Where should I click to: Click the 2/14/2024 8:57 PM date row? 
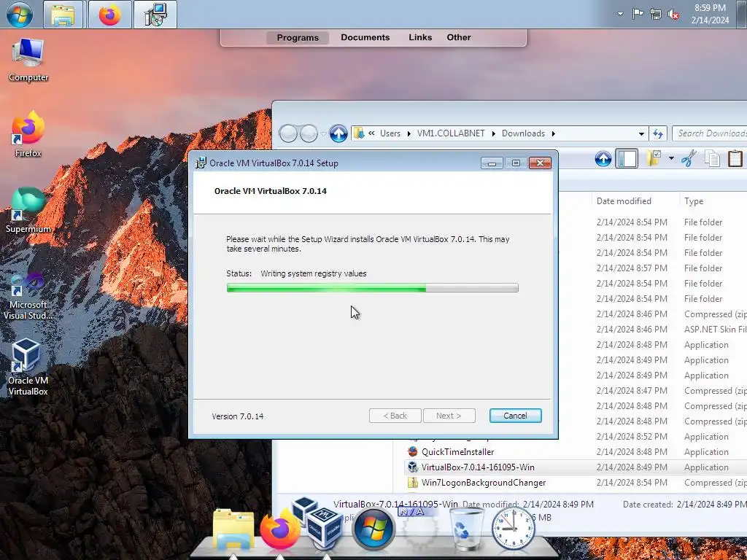632,268
